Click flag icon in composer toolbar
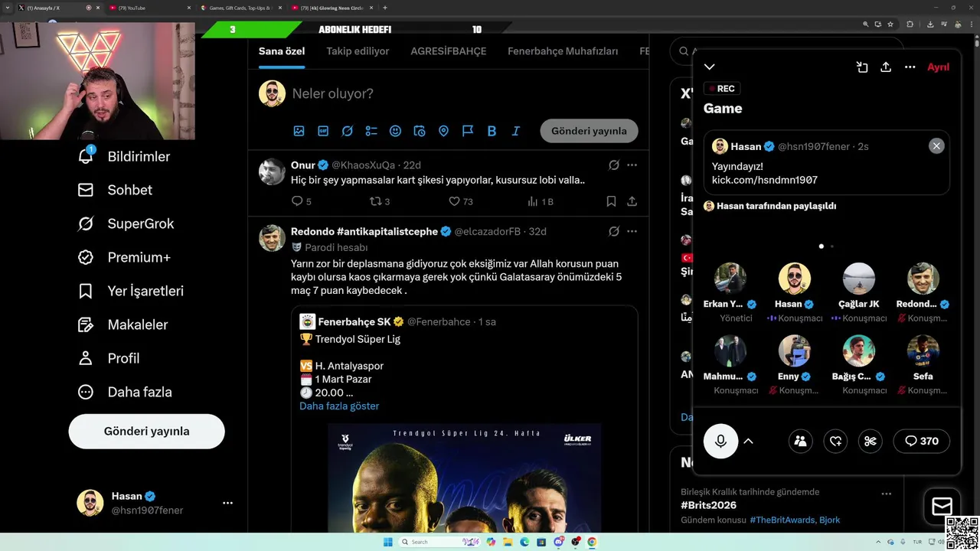Image resolution: width=980 pixels, height=551 pixels. [468, 131]
